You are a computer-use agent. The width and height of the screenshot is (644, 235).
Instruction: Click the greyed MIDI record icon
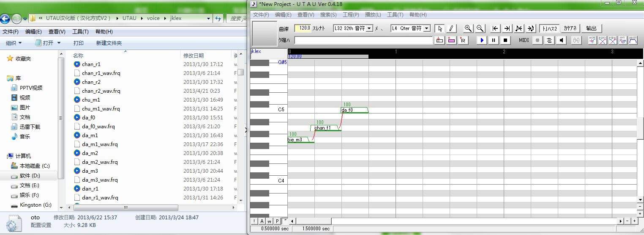tap(538, 40)
